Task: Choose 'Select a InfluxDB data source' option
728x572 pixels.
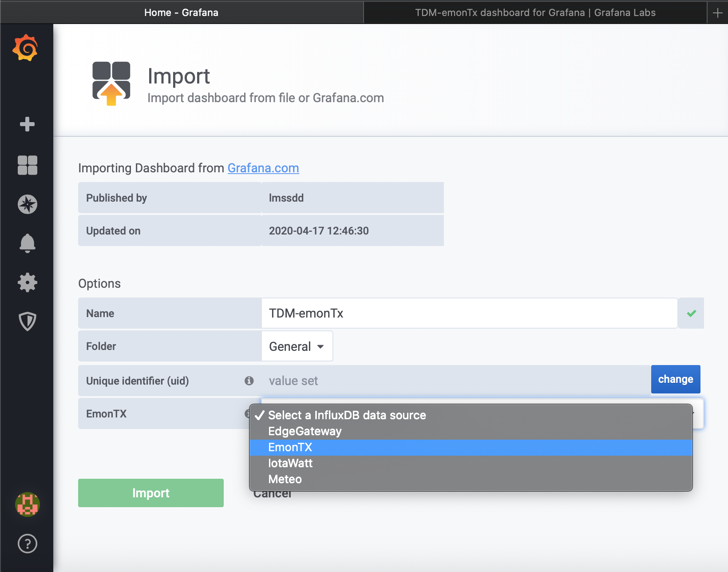Action: point(471,415)
